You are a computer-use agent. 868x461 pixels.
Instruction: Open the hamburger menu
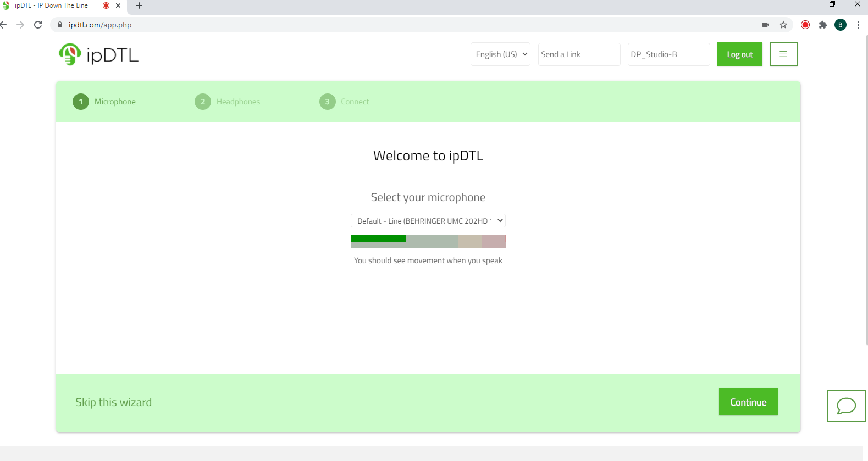[783, 54]
